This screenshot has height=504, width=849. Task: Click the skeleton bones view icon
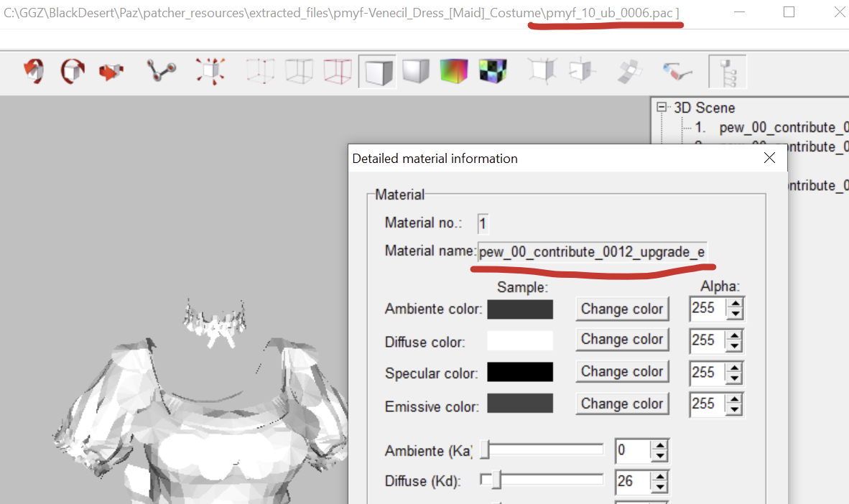click(x=162, y=70)
